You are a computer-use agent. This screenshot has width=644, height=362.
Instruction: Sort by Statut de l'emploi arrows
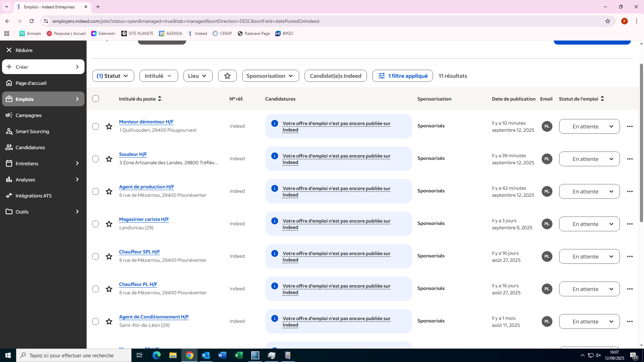(602, 99)
